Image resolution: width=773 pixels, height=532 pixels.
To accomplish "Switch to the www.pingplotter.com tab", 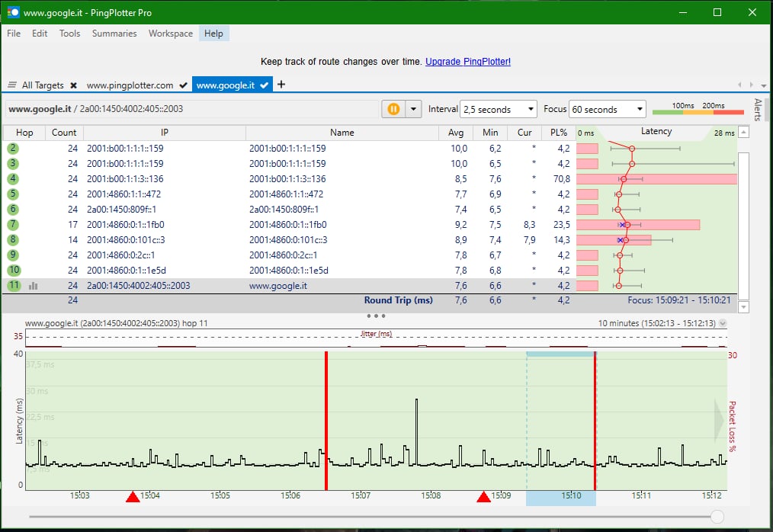I will [130, 85].
